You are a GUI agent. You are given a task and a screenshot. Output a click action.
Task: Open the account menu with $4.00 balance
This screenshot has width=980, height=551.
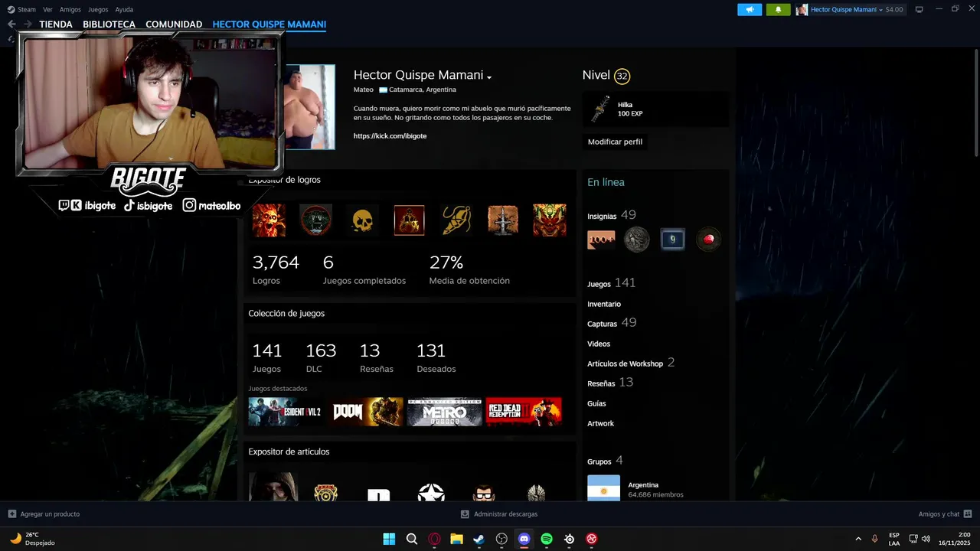(850, 9)
